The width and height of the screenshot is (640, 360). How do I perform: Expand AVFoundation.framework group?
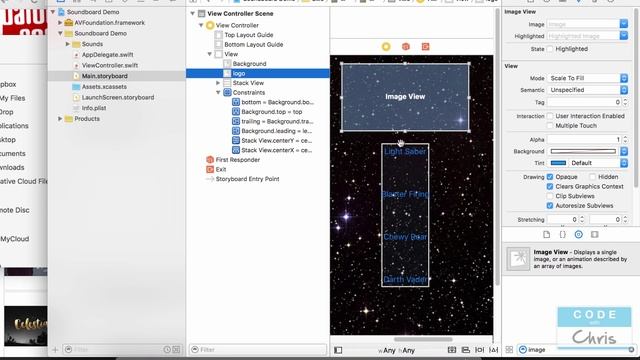(60, 23)
